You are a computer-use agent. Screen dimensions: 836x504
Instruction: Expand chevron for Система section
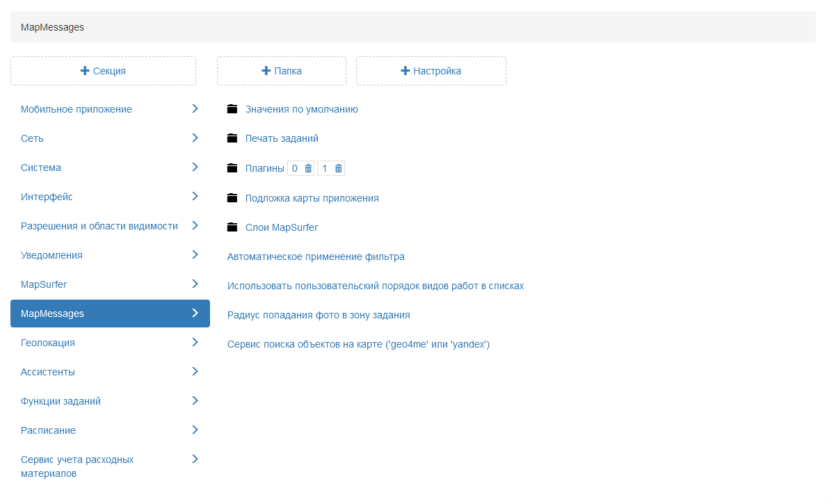point(195,167)
